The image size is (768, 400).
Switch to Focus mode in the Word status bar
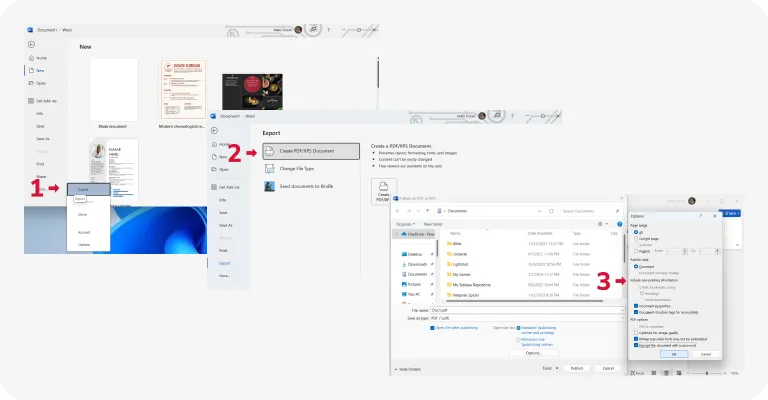(637, 373)
